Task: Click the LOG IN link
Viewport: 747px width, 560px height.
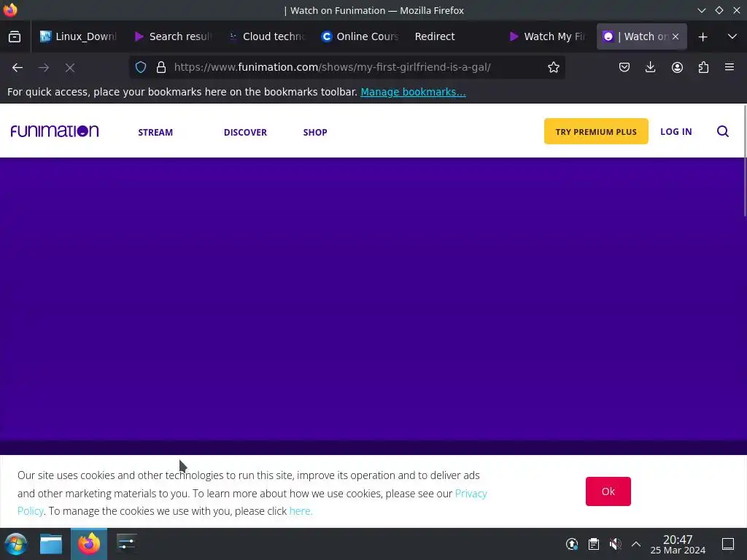Action: click(x=676, y=132)
